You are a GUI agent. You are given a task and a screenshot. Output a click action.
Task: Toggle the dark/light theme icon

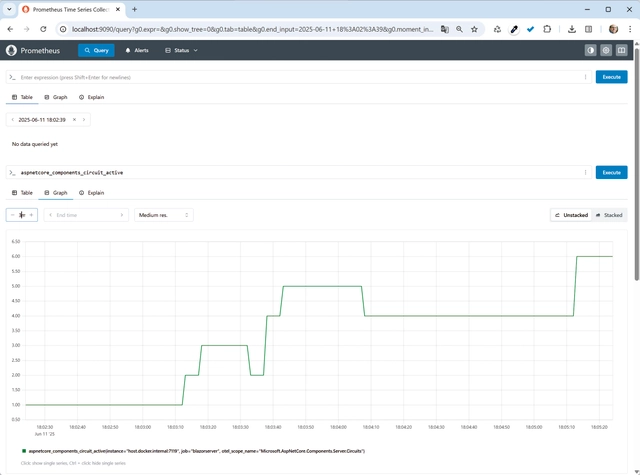click(x=590, y=50)
